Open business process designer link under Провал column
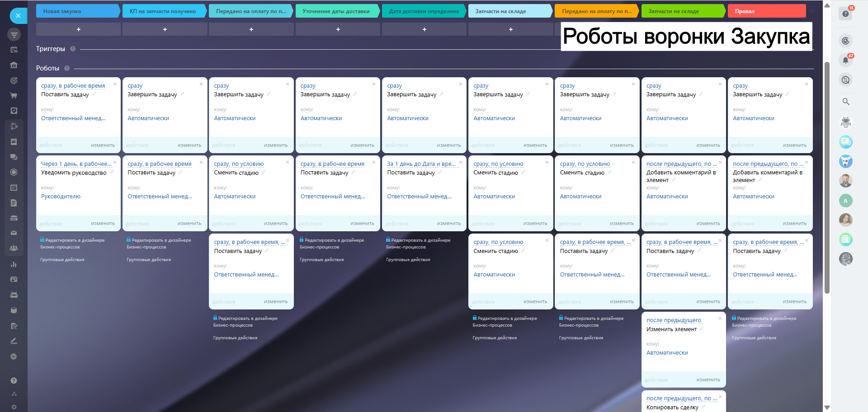 764,322
